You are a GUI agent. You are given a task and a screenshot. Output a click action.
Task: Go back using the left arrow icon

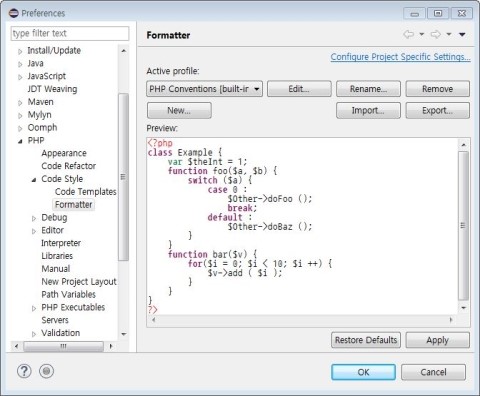409,34
